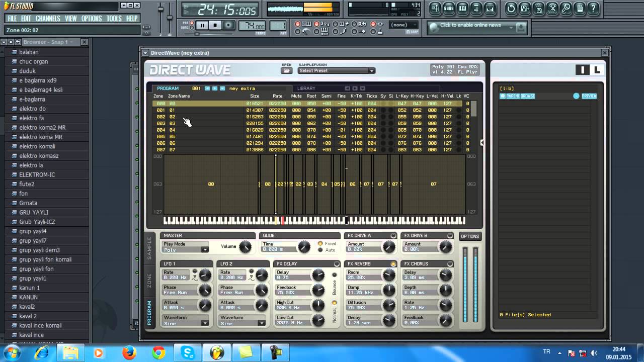Image resolution: width=644 pixels, height=362 pixels.
Task: Switch to the SAMPLE tab
Action: [149, 248]
